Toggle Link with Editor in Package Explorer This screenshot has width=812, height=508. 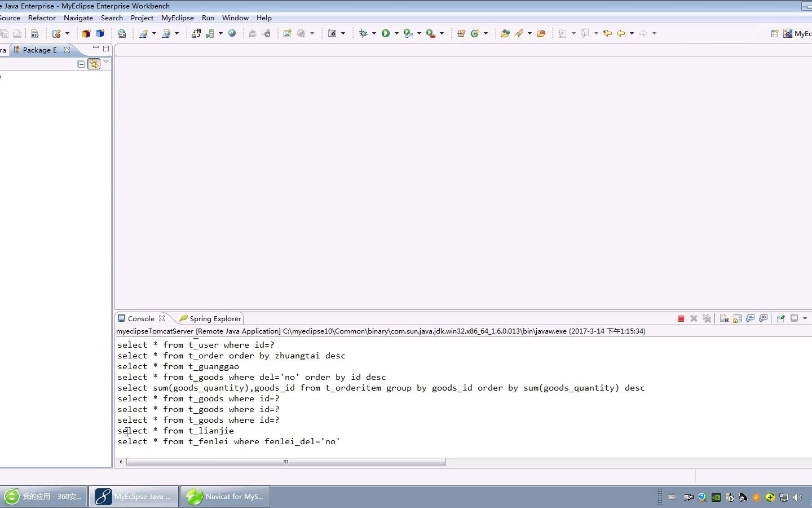point(94,64)
